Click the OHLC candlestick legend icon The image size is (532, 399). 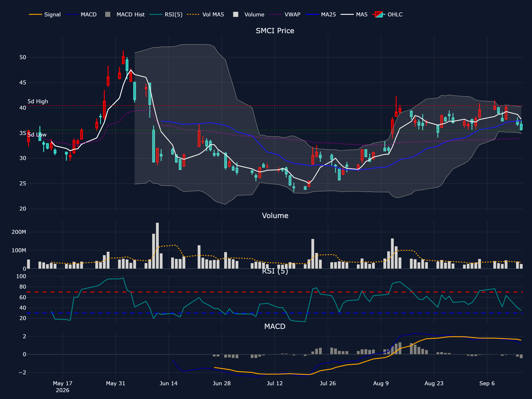(379, 14)
